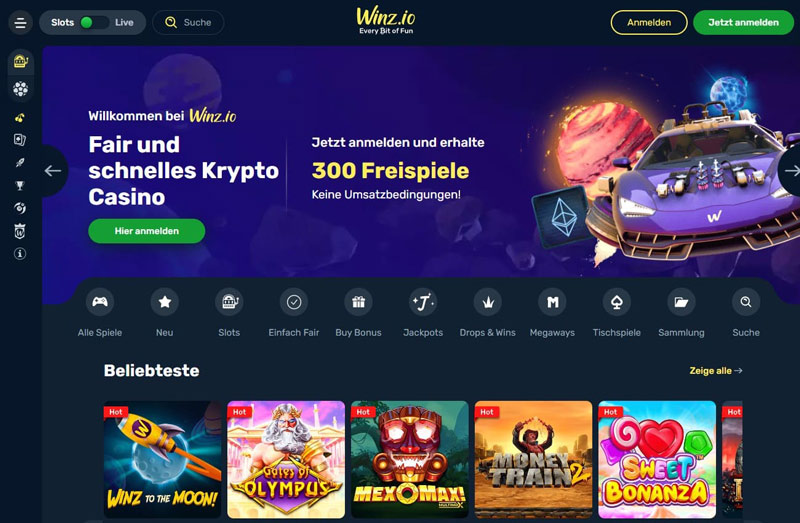Open the hamburger menu icon
This screenshot has width=800, height=523.
click(x=20, y=22)
